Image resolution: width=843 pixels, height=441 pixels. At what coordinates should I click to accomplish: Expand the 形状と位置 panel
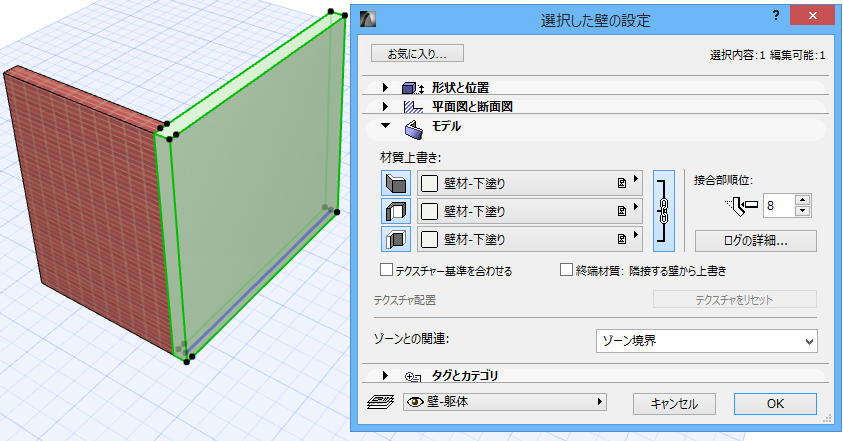click(385, 88)
